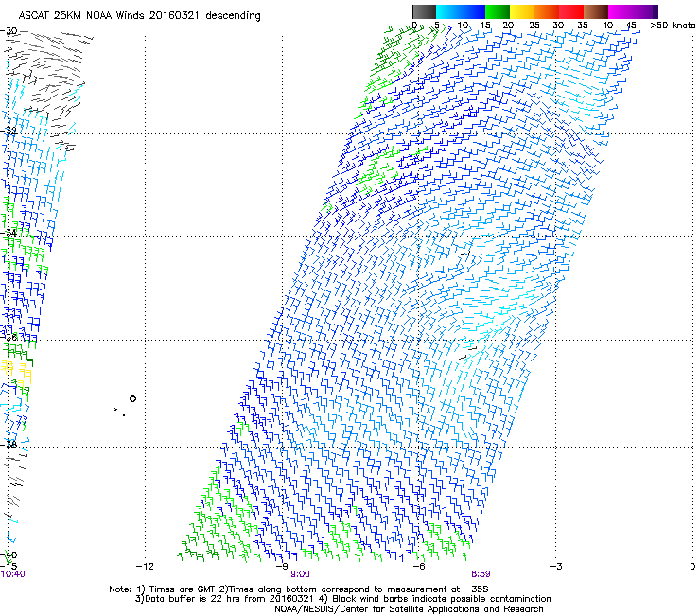Click the orange 25–30 knots legend color segment
The width and height of the screenshot is (700, 615).
[547, 11]
